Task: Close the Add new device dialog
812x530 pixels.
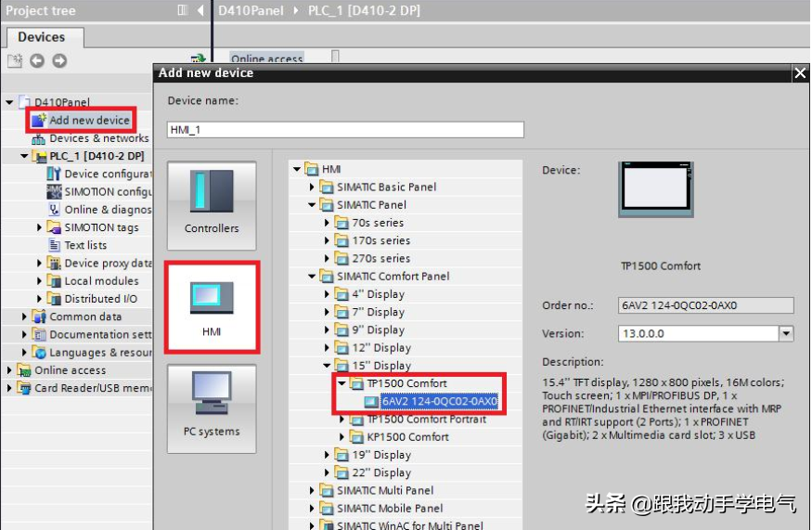Action: pyautogui.click(x=800, y=72)
